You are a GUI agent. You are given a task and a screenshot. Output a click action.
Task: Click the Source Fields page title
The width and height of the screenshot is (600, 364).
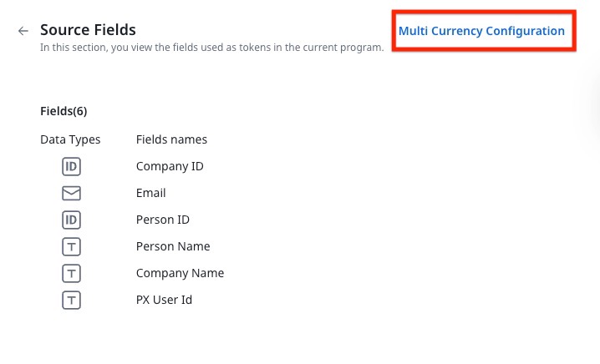(88, 31)
